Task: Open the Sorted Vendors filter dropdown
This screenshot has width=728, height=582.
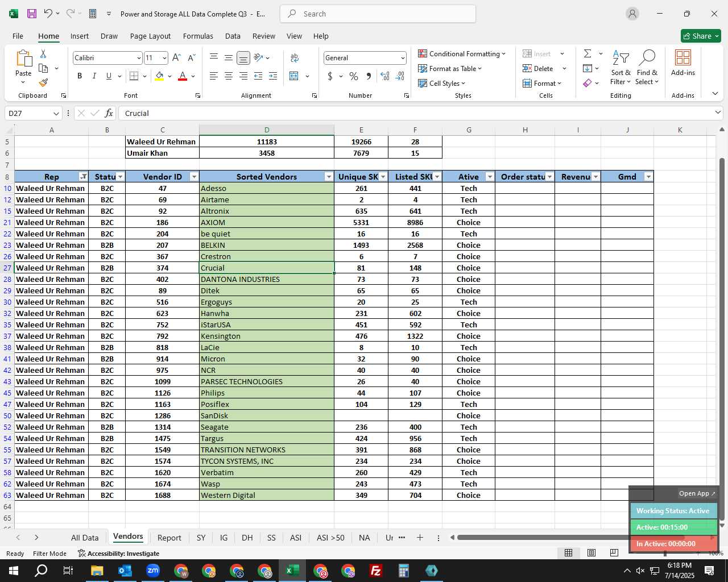Action: pos(328,177)
